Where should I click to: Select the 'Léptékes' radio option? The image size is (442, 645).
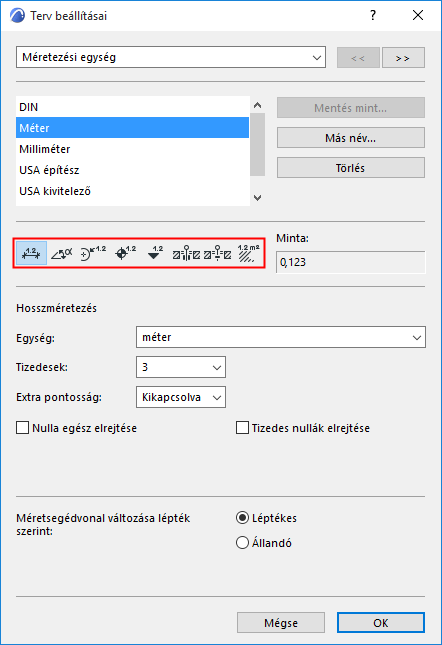(242, 517)
